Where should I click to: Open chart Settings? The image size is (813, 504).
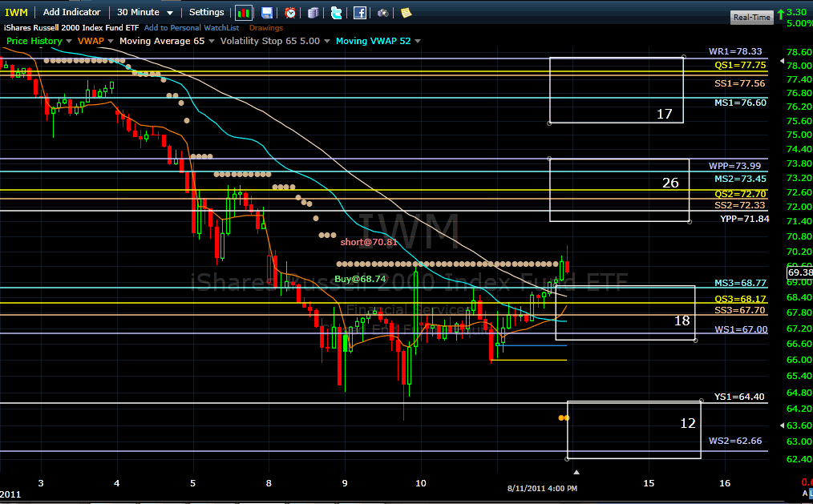(x=206, y=12)
